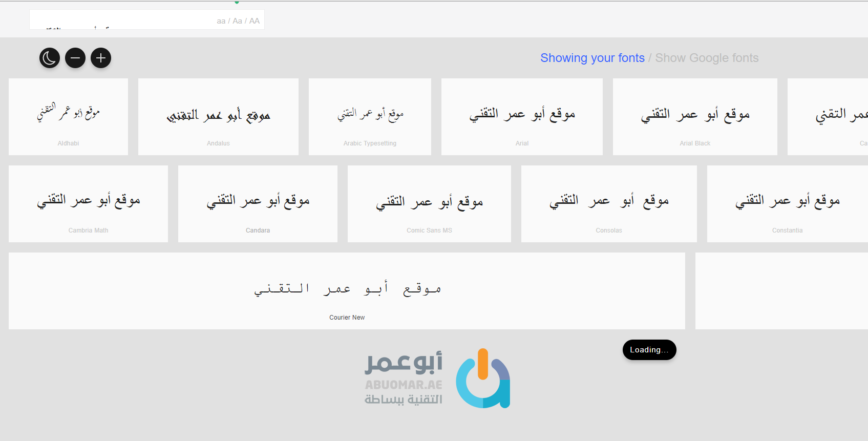Click the expanded Courier New font card
Image resolution: width=868 pixels, height=441 pixels.
click(347, 291)
